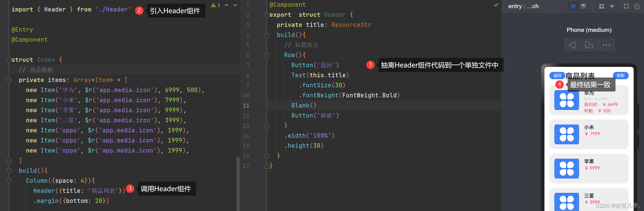Viewport: 644px width, 211px height.
Task: Open the three-dots more options in previewer
Action: [x=606, y=45]
